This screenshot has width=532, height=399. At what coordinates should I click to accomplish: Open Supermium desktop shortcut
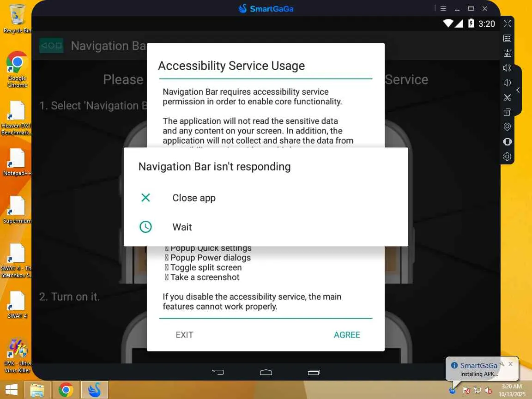tap(17, 210)
